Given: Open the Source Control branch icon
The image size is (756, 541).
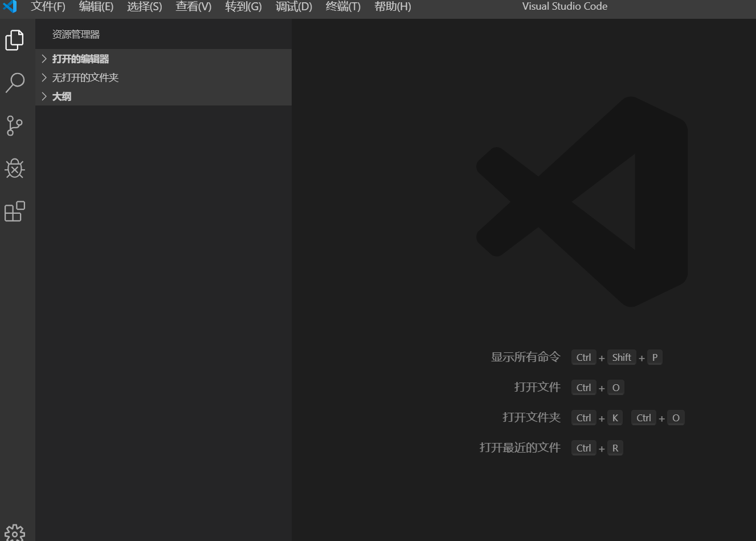Looking at the screenshot, I should (15, 125).
